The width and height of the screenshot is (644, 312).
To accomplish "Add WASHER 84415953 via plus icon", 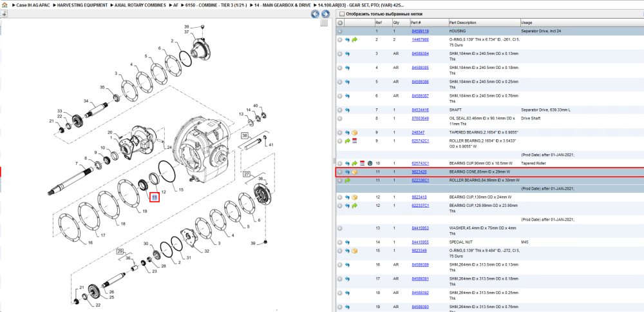I will pos(340,228).
